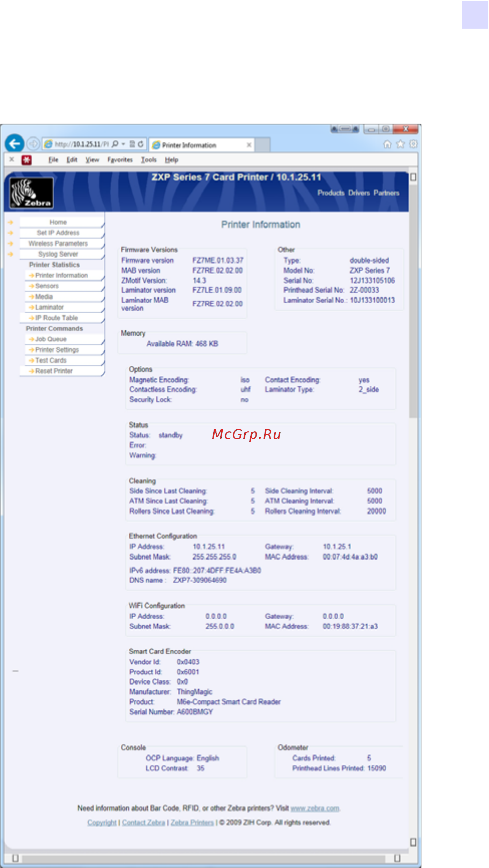Click the refresh icon in address bar

140,144
